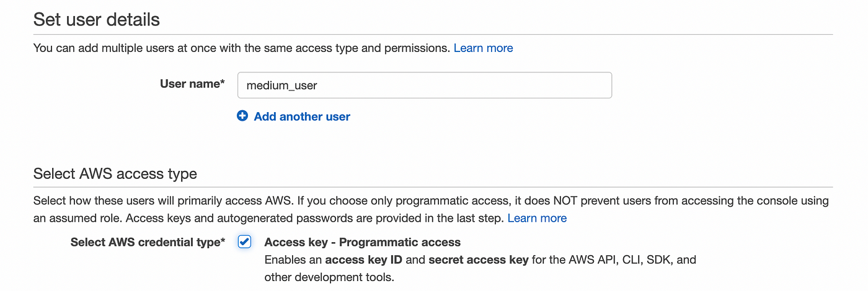This screenshot has height=291, width=868.
Task: Tick the Access key programmatic access checkbox
Action: (x=245, y=242)
